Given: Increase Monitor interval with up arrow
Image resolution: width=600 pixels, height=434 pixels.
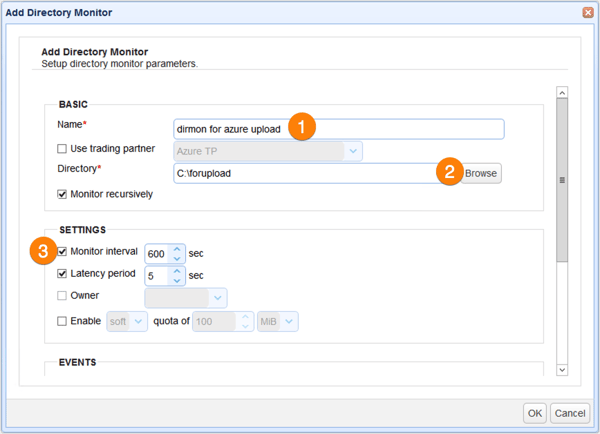Looking at the screenshot, I should [x=177, y=249].
